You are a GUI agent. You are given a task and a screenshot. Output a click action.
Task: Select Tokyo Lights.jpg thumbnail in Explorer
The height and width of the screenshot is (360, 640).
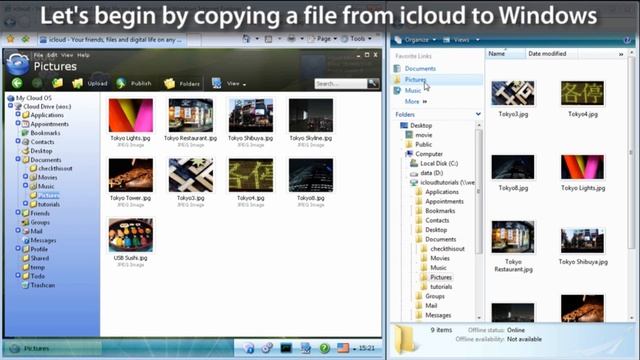click(x=582, y=167)
